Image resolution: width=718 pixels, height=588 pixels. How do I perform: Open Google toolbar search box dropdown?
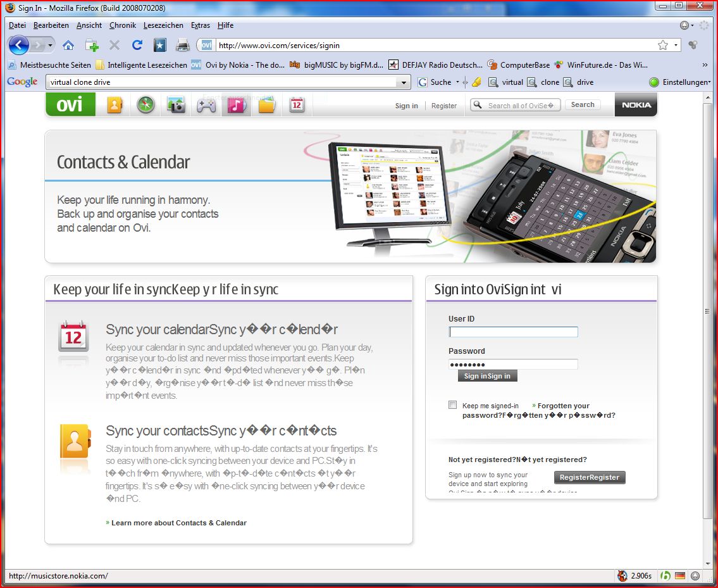[x=404, y=82]
